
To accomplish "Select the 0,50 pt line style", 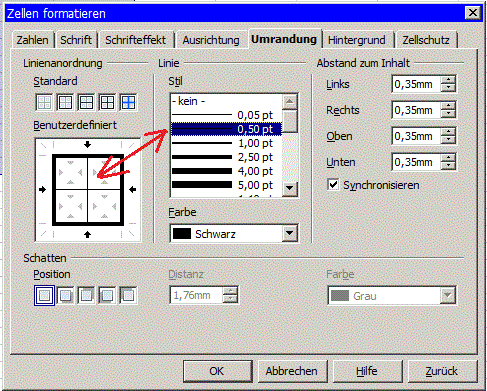I will [226, 129].
